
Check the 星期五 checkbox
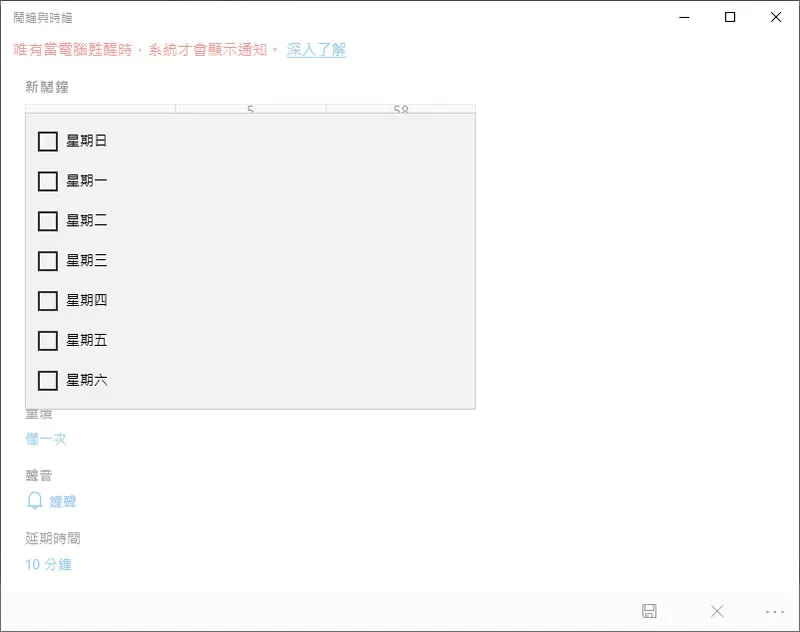click(x=48, y=340)
